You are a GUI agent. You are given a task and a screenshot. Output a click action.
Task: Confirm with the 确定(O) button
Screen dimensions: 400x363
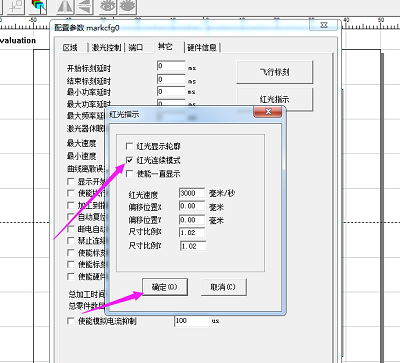pyautogui.click(x=164, y=287)
